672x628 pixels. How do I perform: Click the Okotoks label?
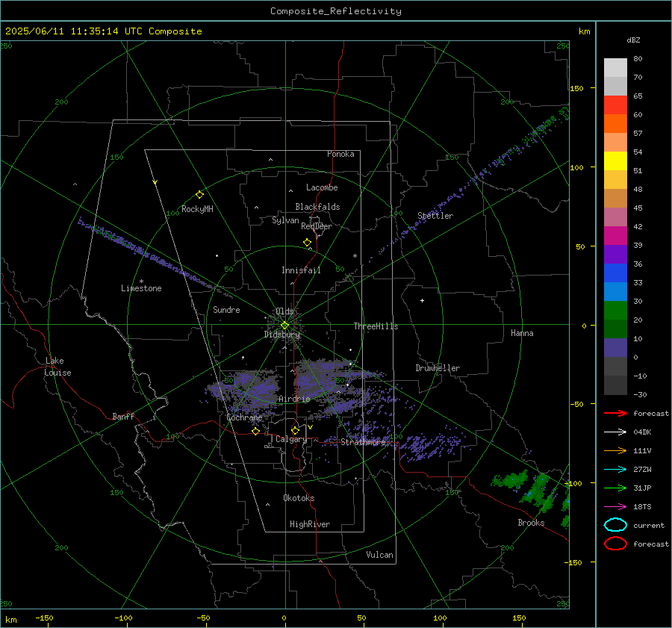299,498
